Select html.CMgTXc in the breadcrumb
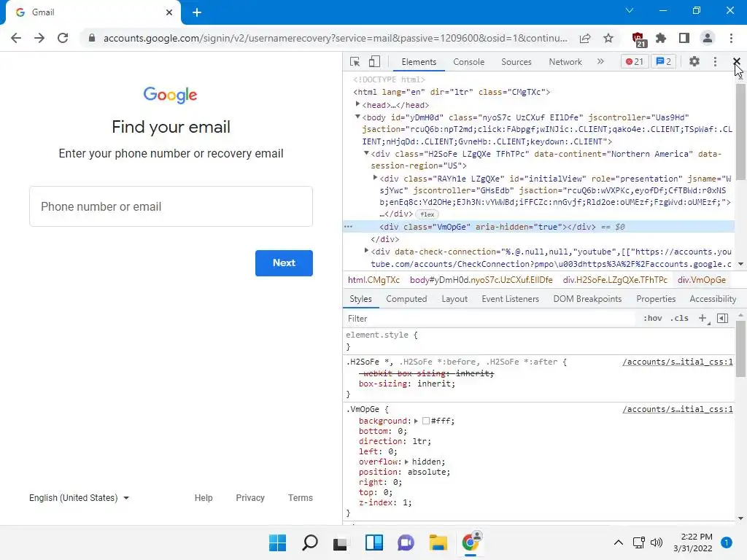Image resolution: width=747 pixels, height=560 pixels. point(373,280)
